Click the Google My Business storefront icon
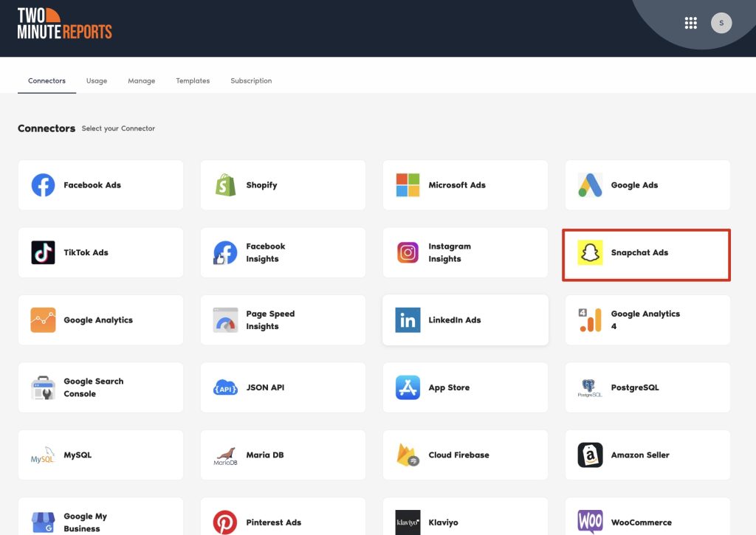Screen dimensions: 756x535 pos(43,522)
